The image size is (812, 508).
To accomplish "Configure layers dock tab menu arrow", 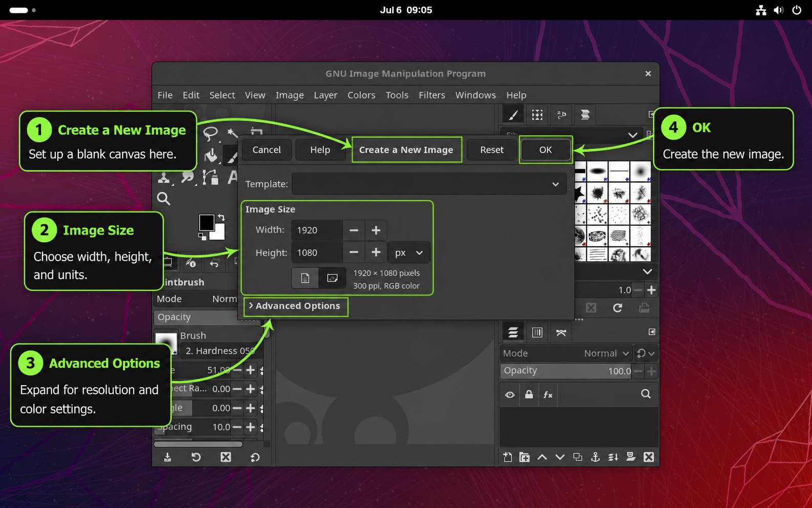I will [652, 332].
